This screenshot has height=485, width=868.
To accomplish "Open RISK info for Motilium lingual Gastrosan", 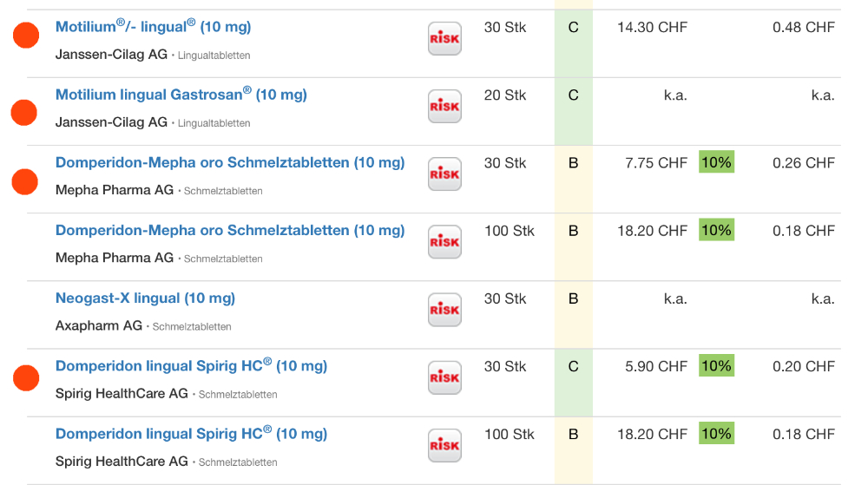I will [444, 107].
